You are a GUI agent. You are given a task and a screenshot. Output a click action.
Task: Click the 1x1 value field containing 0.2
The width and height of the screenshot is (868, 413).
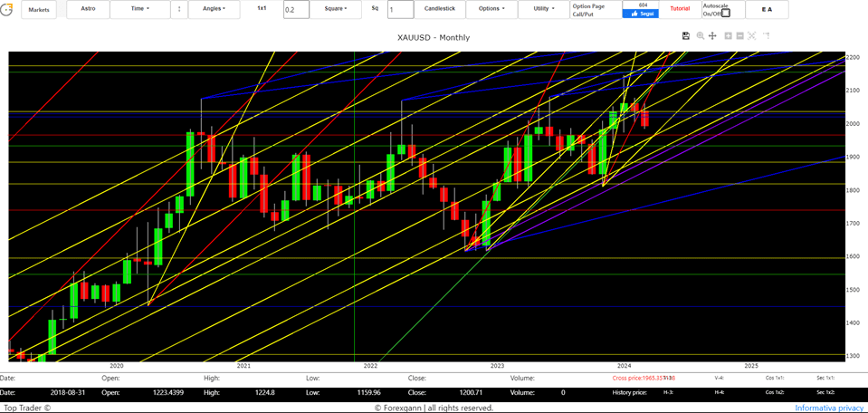[296, 10]
